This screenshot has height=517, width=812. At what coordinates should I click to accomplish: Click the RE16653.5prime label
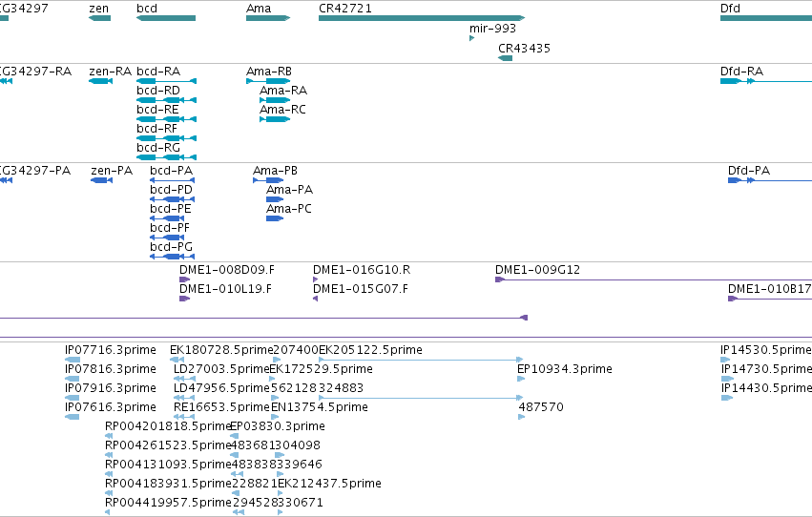221,407
